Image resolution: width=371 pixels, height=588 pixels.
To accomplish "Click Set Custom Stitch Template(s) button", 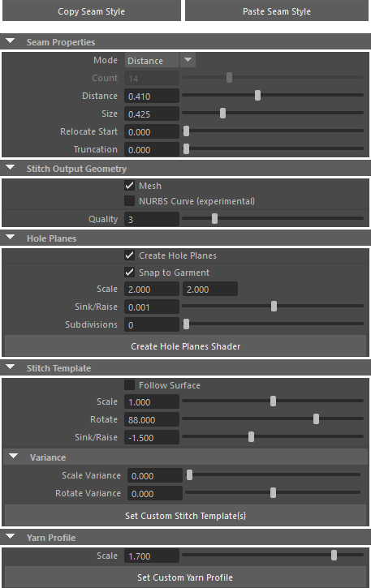I will pyautogui.click(x=185, y=516).
